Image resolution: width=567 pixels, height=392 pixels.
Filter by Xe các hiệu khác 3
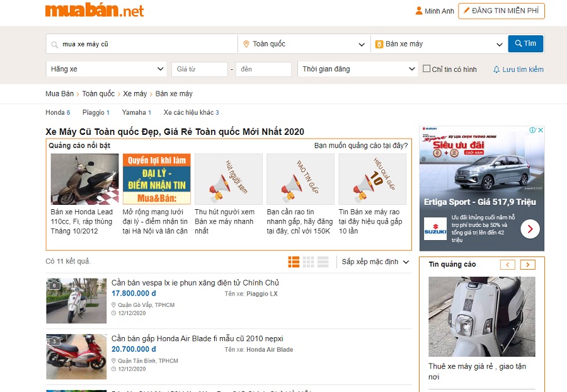191,112
